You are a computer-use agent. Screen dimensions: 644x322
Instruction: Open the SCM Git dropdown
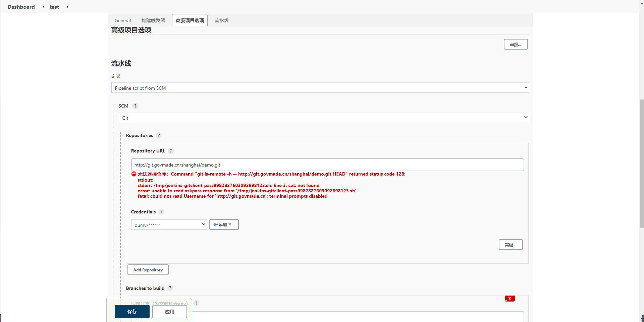[x=324, y=117]
